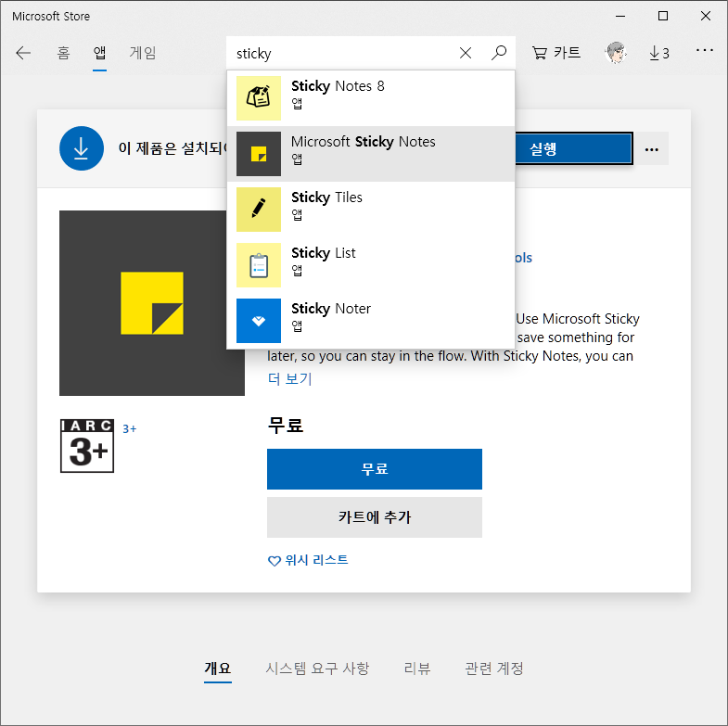Pick the Sticky Tiles suggestion

click(x=371, y=210)
